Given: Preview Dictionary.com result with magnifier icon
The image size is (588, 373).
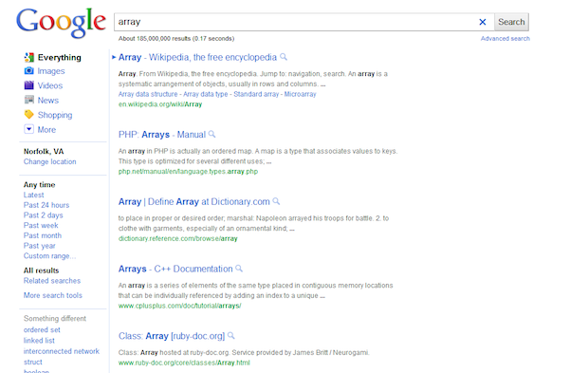Looking at the screenshot, I should click(x=276, y=201).
